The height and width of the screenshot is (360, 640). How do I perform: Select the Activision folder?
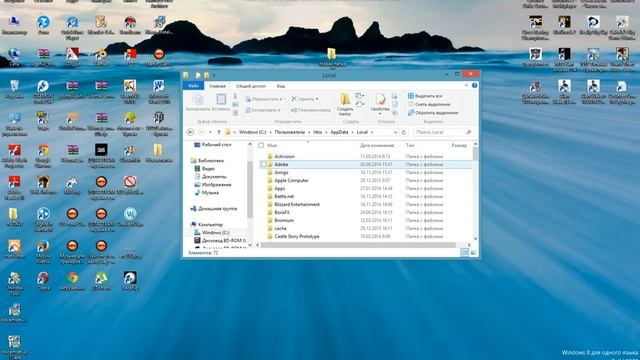(284, 156)
